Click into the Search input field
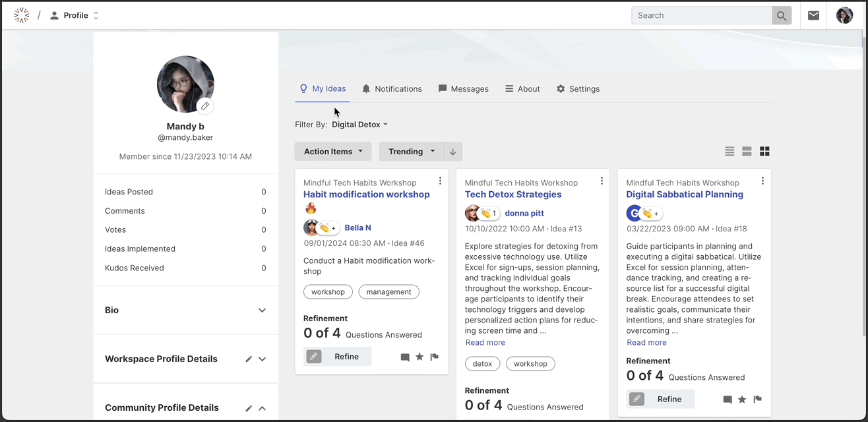 pos(701,15)
